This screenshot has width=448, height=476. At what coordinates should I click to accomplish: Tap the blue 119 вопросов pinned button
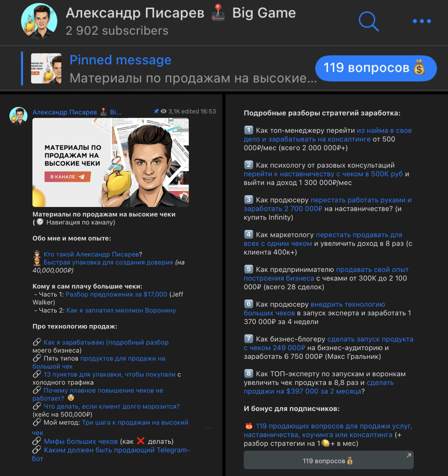376,68
